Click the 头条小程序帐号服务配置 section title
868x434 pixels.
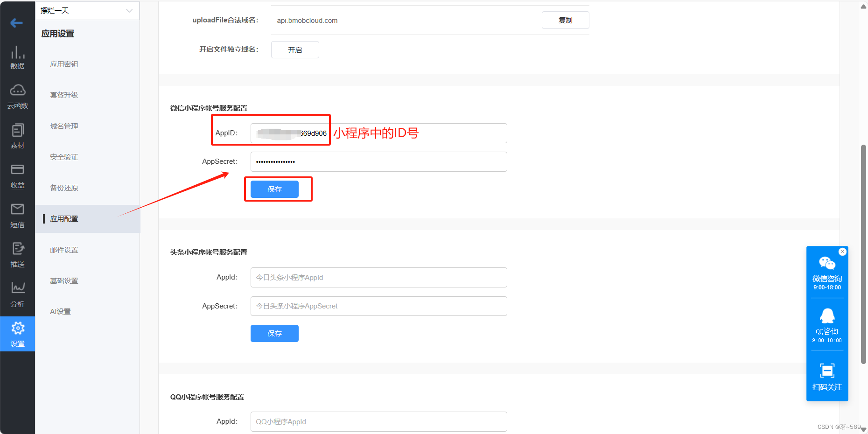tap(209, 252)
